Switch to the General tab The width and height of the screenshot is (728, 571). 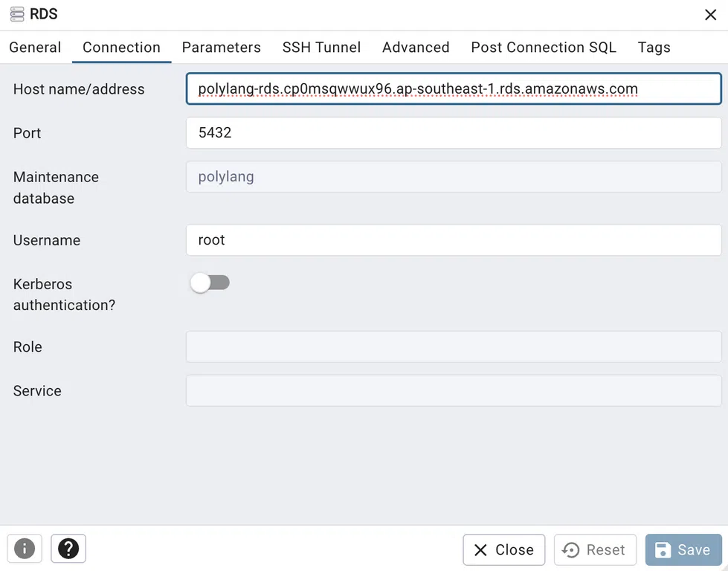tap(35, 48)
